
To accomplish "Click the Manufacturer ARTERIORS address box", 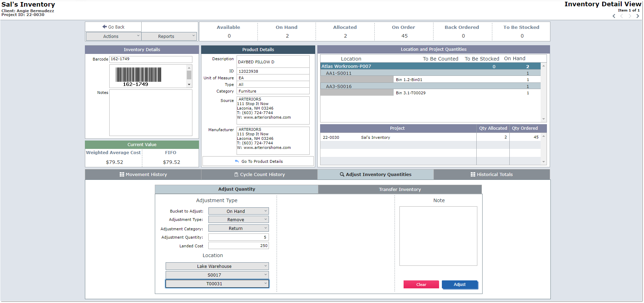I will 273,141.
